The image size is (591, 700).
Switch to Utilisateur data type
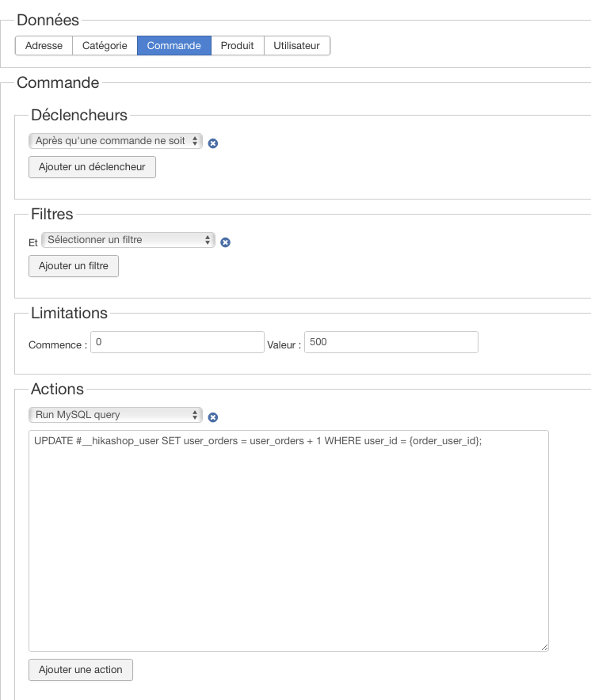click(x=296, y=46)
